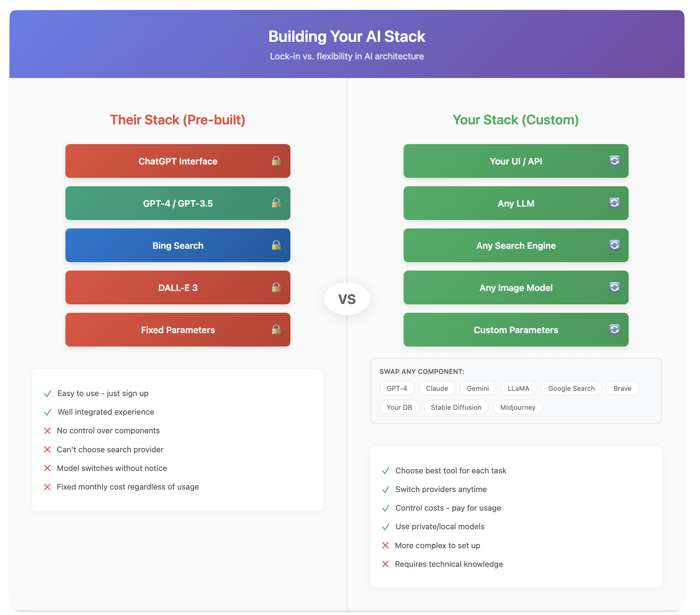The width and height of the screenshot is (700, 615).
Task: Click the text Control costs - pay for usage
Action: pos(448,508)
